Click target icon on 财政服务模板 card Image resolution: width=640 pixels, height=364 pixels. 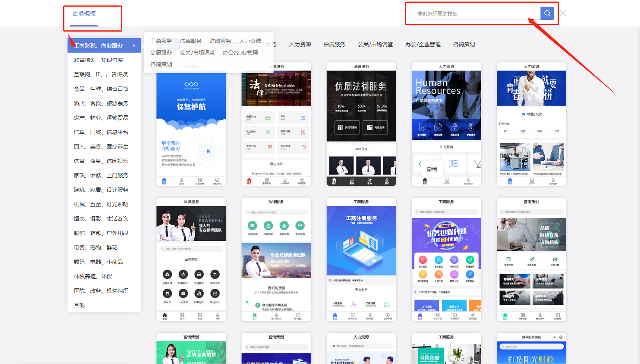click(x=561, y=337)
